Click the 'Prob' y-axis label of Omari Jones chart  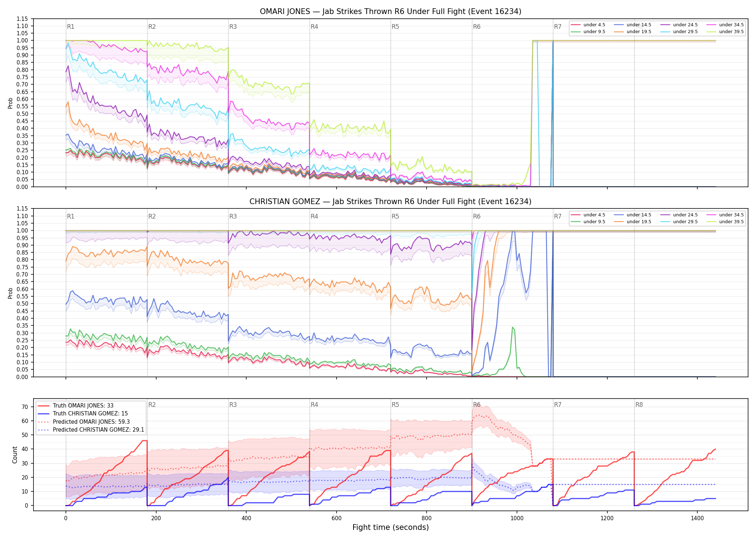pos(10,103)
